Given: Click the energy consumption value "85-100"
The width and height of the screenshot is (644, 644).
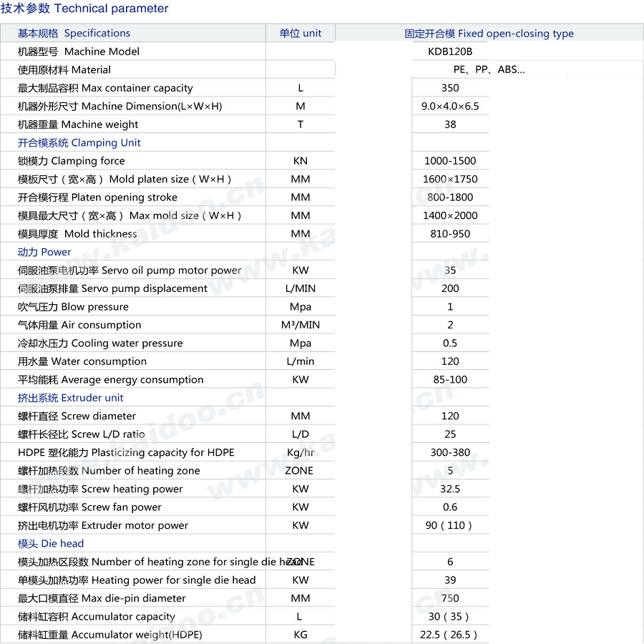Looking at the screenshot, I should click(450, 380).
